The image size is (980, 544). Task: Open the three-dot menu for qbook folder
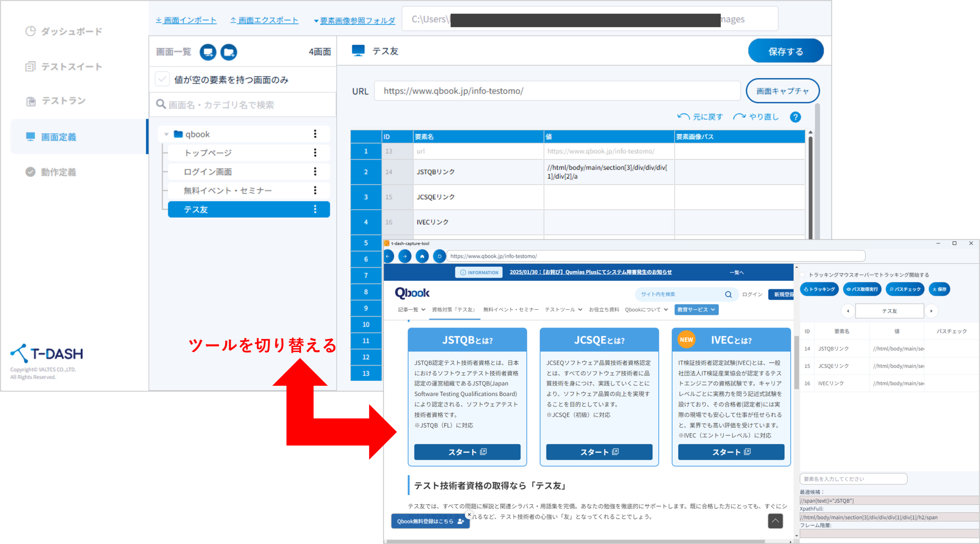pos(315,134)
